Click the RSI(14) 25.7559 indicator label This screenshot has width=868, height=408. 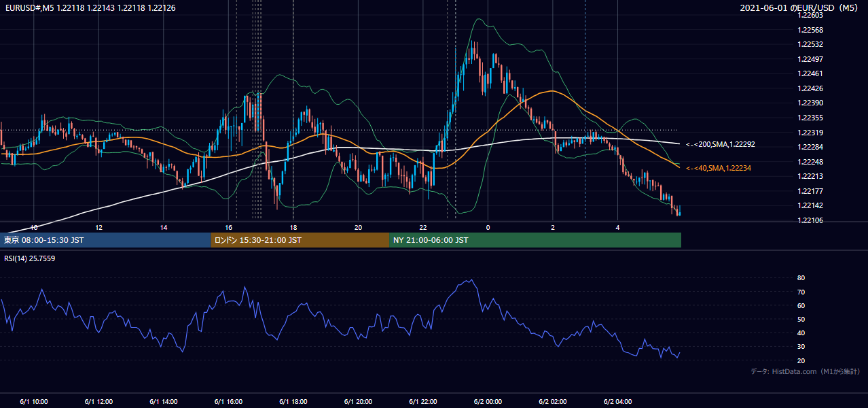coord(30,258)
